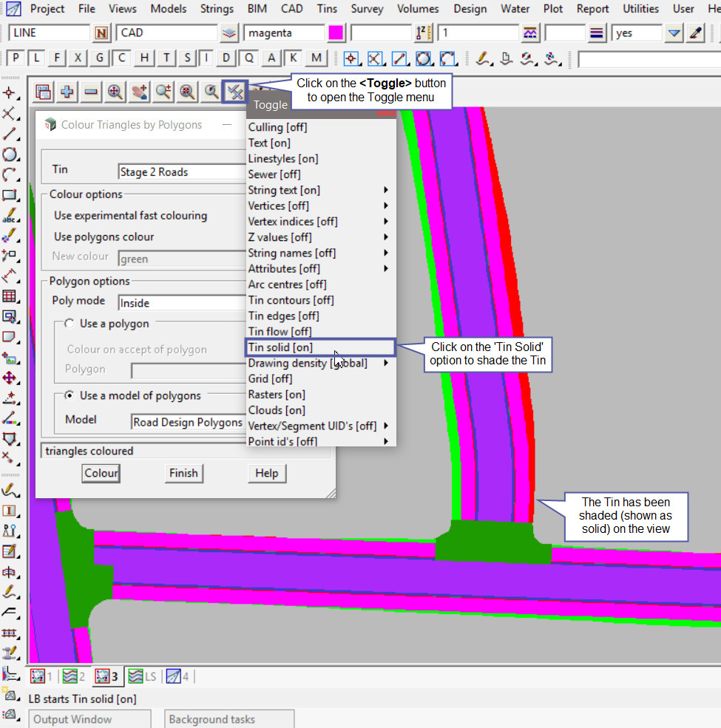Toggle 'Tin solid [on]' menu option

280,347
